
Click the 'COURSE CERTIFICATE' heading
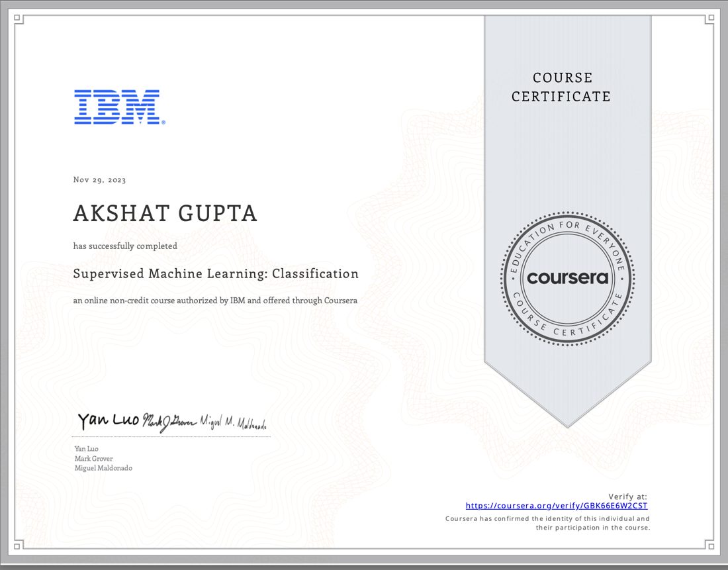click(x=561, y=87)
